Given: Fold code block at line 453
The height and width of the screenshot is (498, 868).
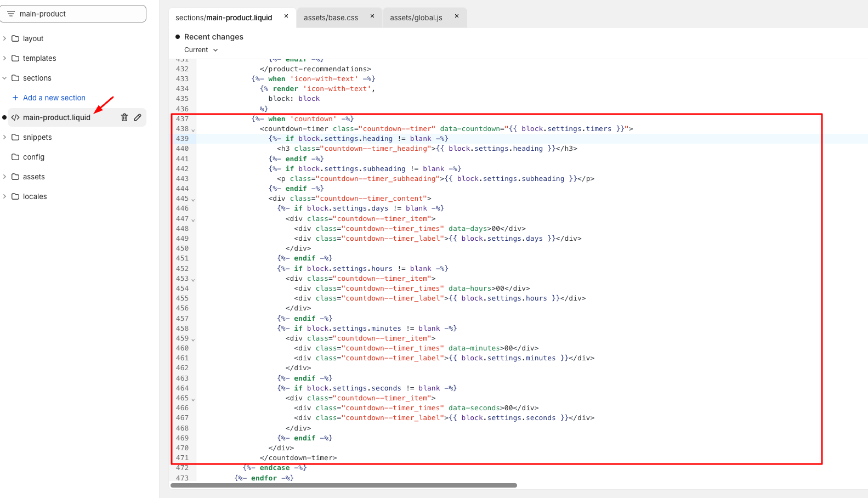Looking at the screenshot, I should 193,280.
